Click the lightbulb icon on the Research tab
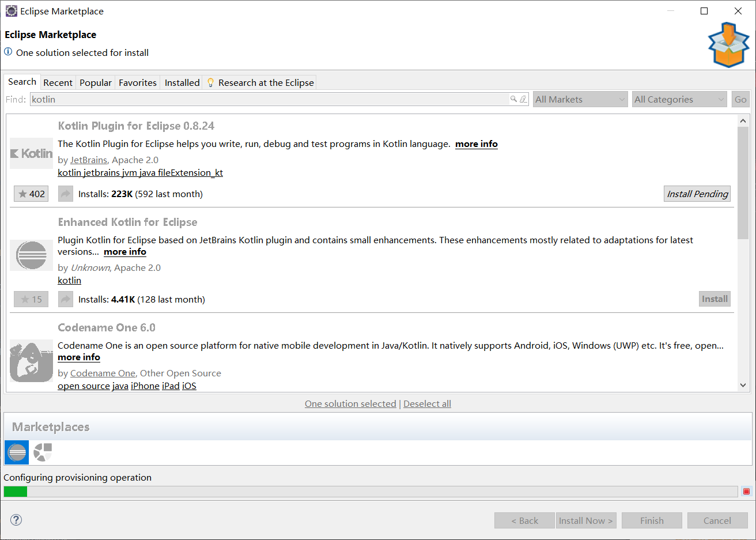 [x=210, y=82]
